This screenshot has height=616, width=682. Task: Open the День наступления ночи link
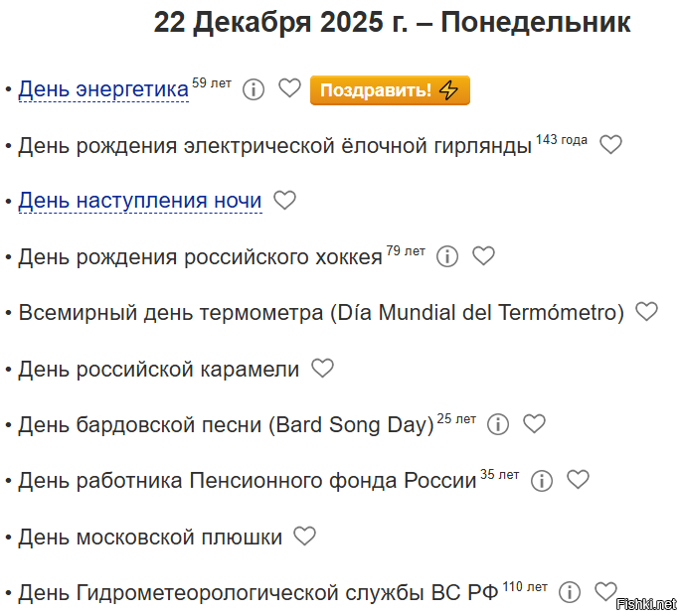click(x=140, y=201)
